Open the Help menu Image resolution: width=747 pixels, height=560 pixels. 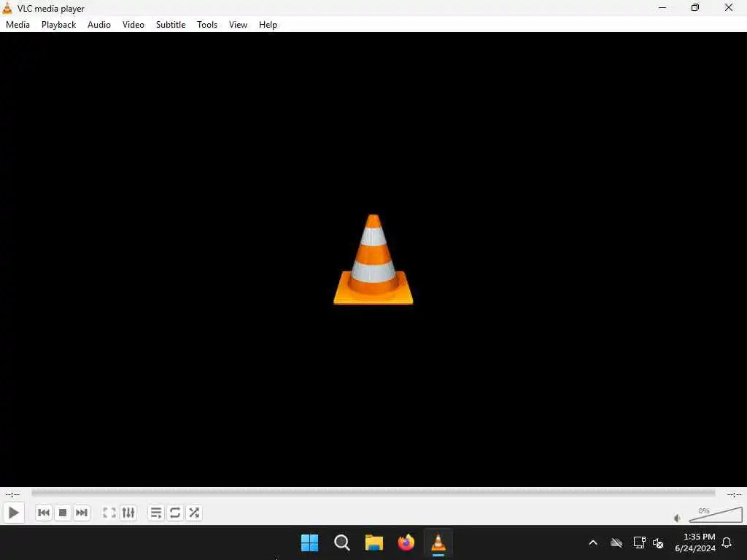pyautogui.click(x=268, y=25)
